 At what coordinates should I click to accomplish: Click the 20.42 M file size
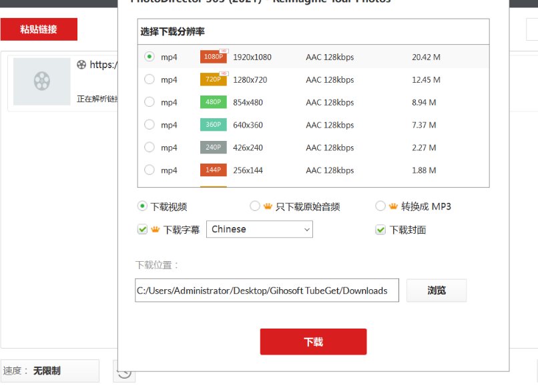pyautogui.click(x=426, y=57)
